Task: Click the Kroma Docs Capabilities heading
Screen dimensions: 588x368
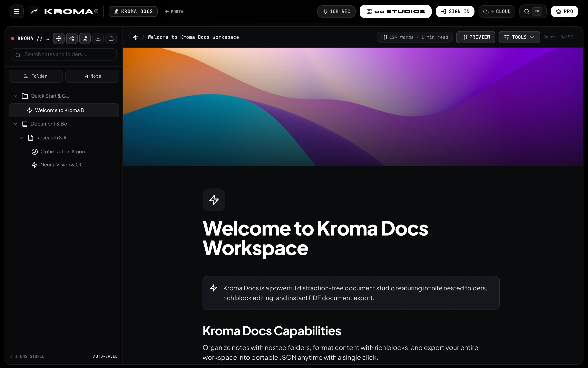Action: tap(272, 331)
